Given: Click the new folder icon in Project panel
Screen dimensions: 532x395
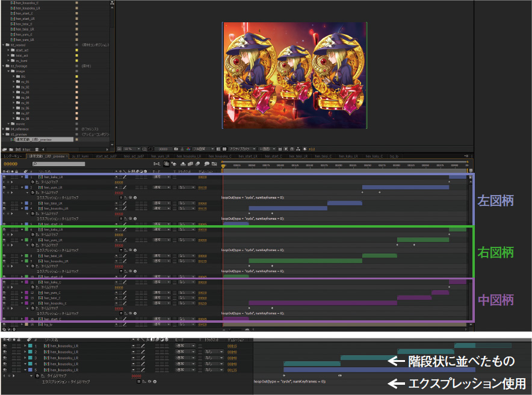Looking at the screenshot, I should tap(11, 149).
